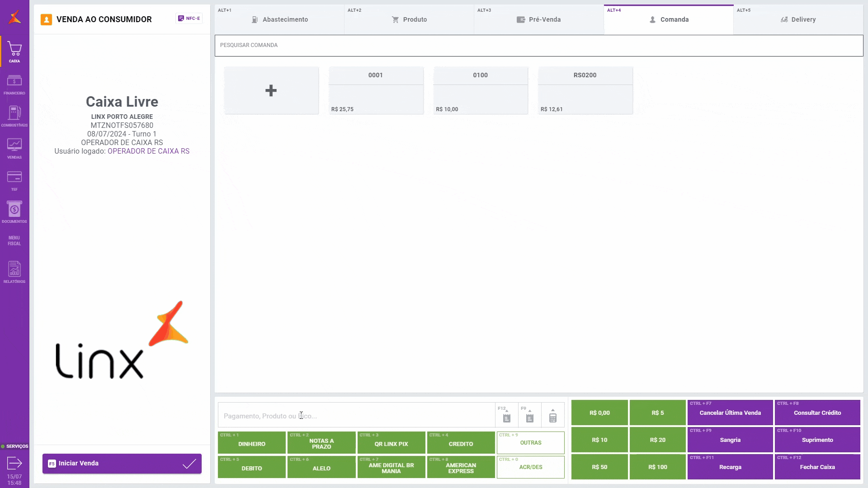Open the TEF card icon

point(14,180)
